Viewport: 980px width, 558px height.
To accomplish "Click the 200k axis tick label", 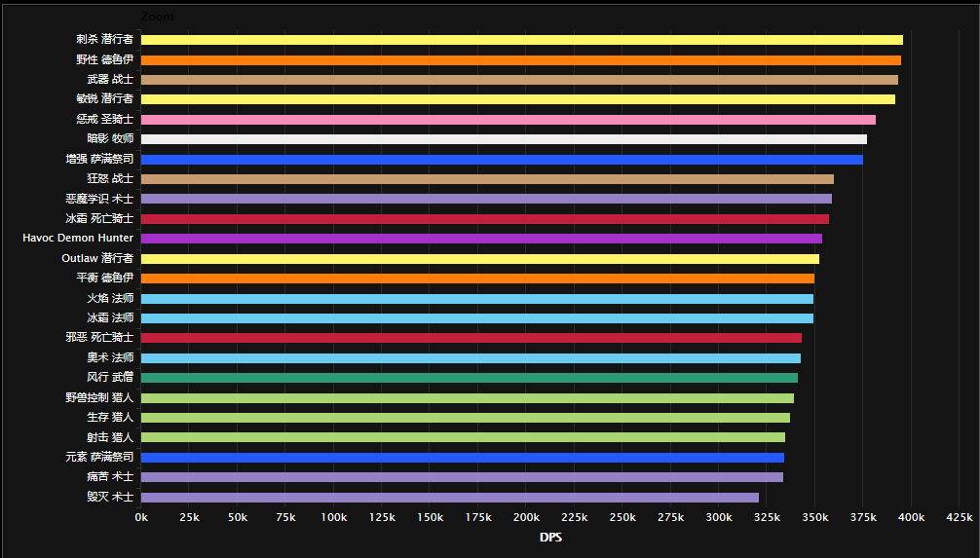I will pyautogui.click(x=526, y=517).
